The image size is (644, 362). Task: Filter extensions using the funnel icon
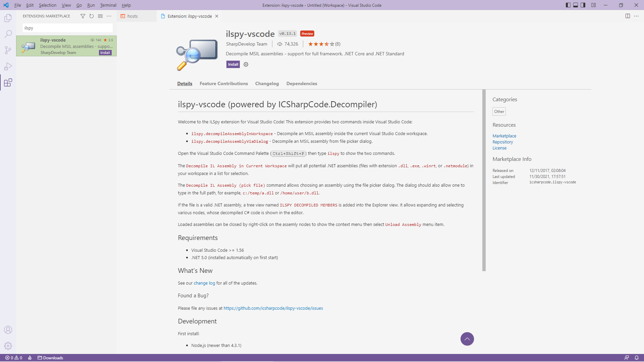[x=83, y=16]
